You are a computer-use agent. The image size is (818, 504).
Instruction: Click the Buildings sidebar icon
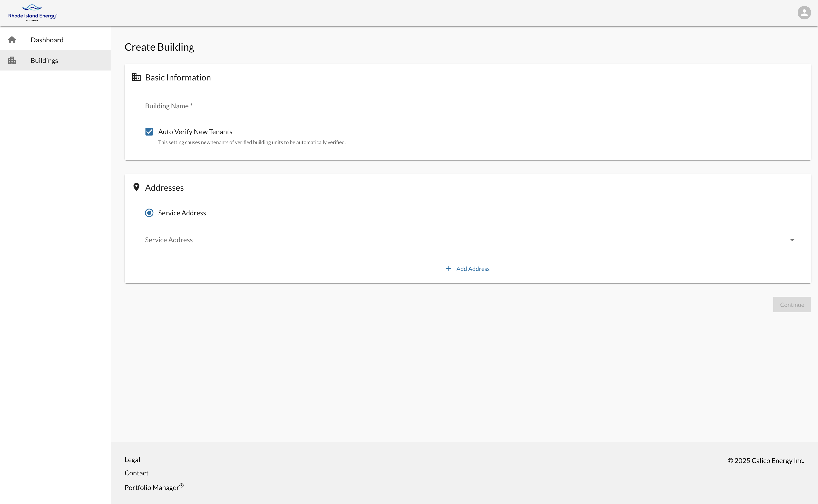click(x=12, y=60)
